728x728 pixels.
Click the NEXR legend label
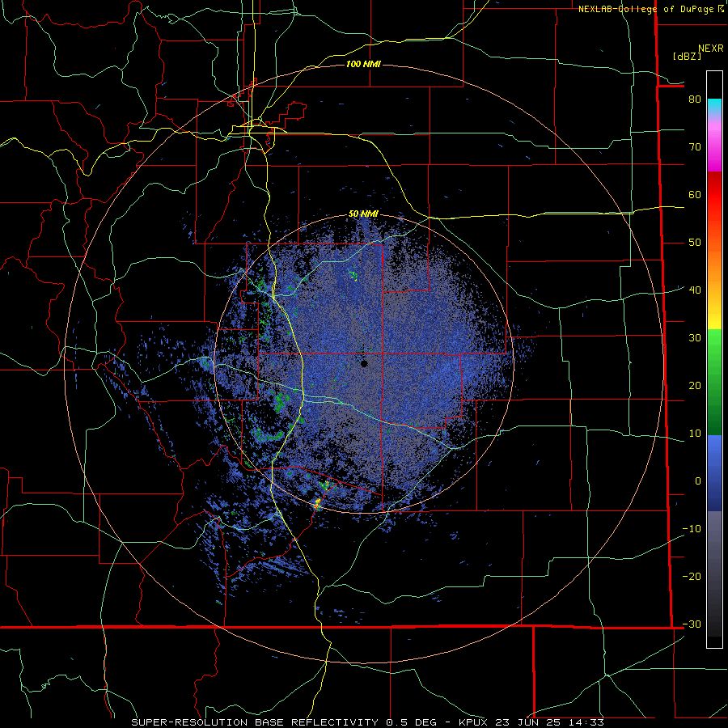pyautogui.click(x=711, y=49)
